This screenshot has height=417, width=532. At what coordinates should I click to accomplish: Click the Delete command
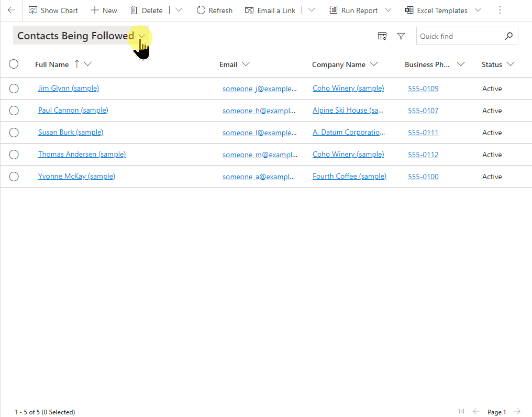(147, 10)
